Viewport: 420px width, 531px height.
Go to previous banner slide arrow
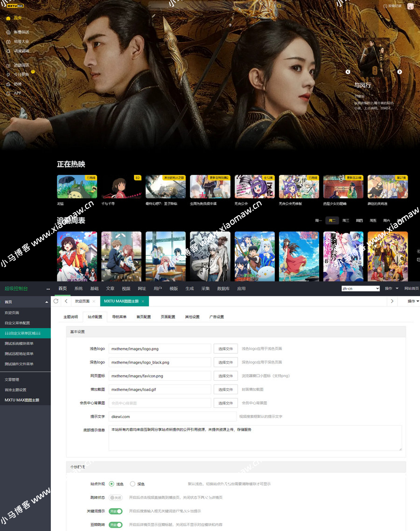point(348,72)
